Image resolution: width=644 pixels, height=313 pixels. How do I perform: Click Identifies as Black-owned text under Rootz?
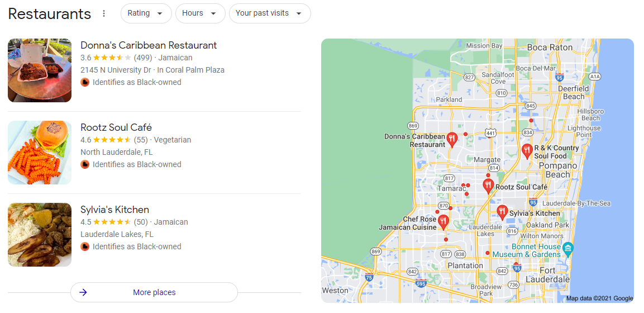tap(137, 164)
